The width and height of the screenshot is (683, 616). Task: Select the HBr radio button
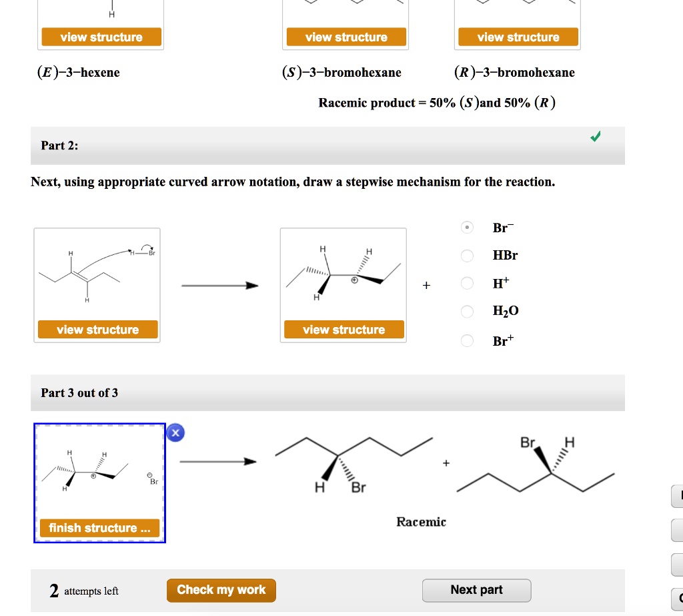[467, 256]
